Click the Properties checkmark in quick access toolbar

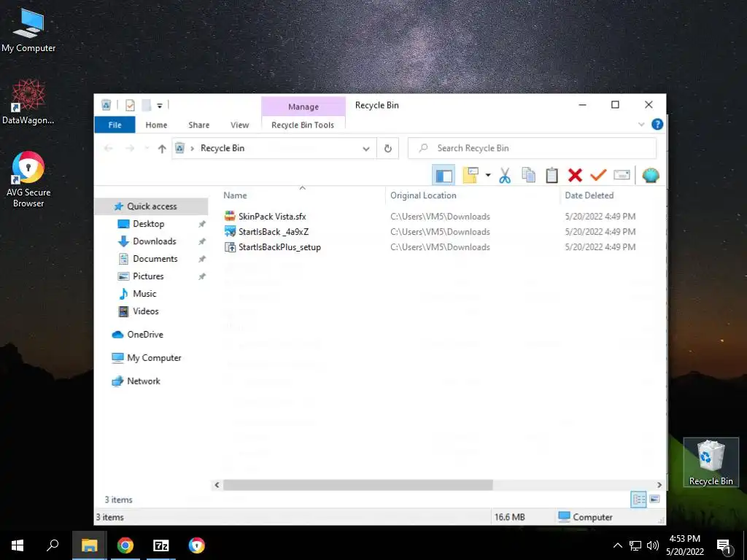click(130, 105)
